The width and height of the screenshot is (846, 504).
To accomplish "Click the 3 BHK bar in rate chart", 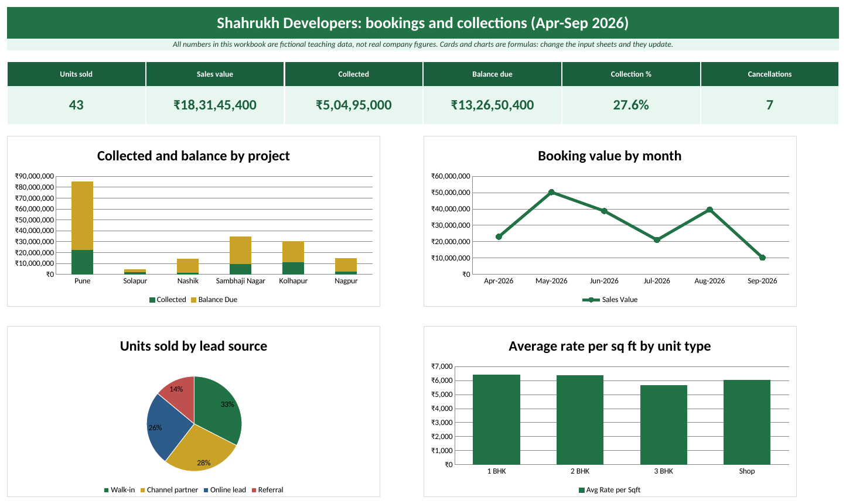I will [x=664, y=425].
